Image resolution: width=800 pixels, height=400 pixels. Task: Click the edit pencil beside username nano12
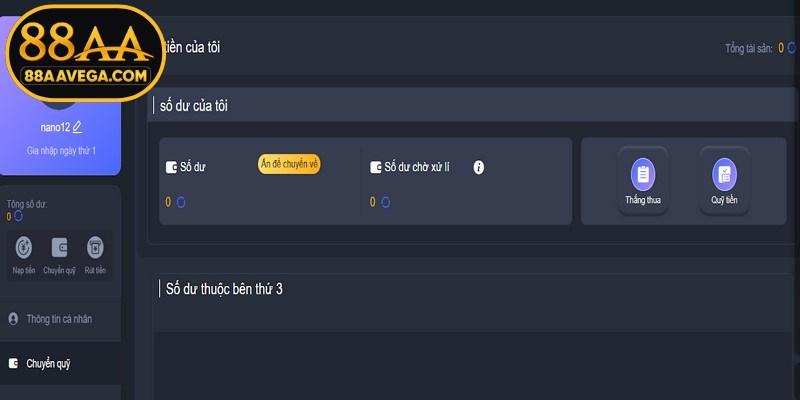pos(78,127)
